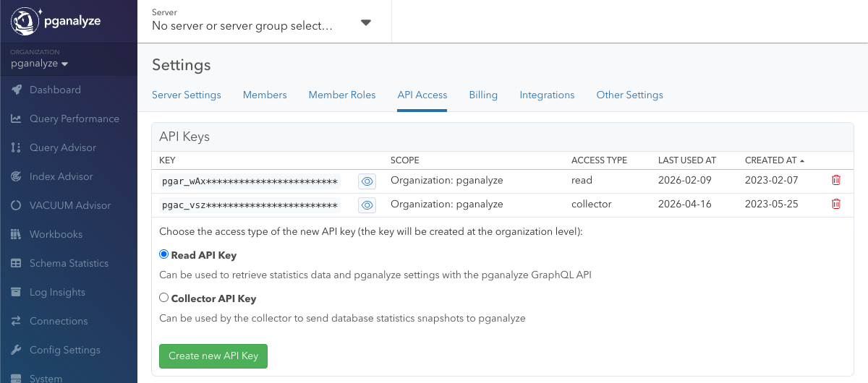868x383 pixels.
Task: Open Connections in sidebar
Action: tap(59, 321)
